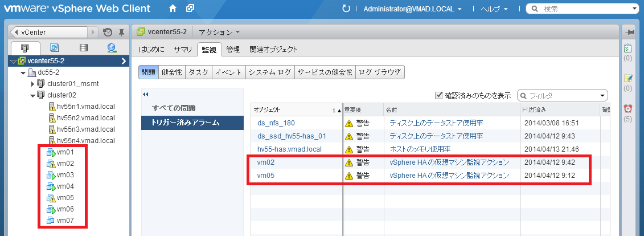Image resolution: width=644 pixels, height=236 pixels.
Task: Open Recent Tasks icon in right sidebar
Action: pyautogui.click(x=628, y=48)
